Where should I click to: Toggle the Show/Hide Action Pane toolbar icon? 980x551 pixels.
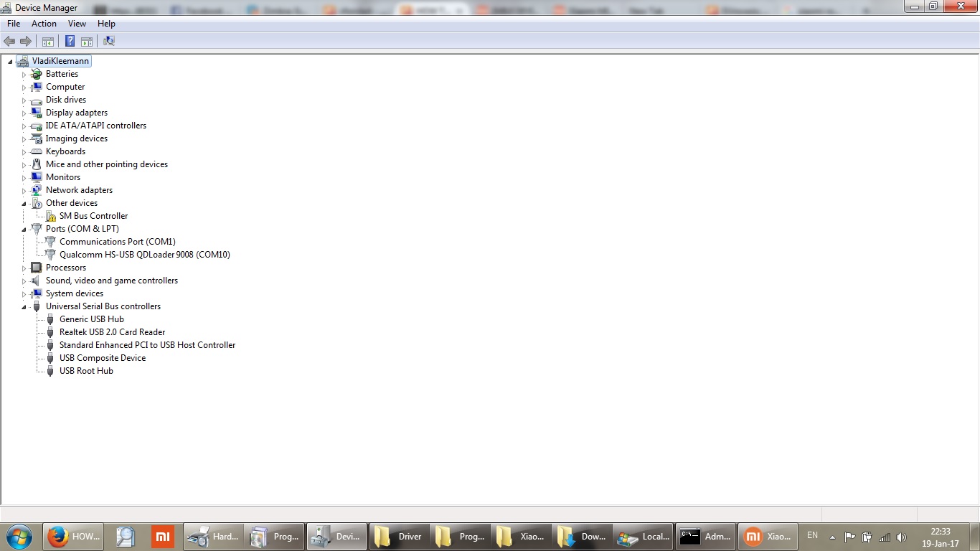pyautogui.click(x=87, y=42)
